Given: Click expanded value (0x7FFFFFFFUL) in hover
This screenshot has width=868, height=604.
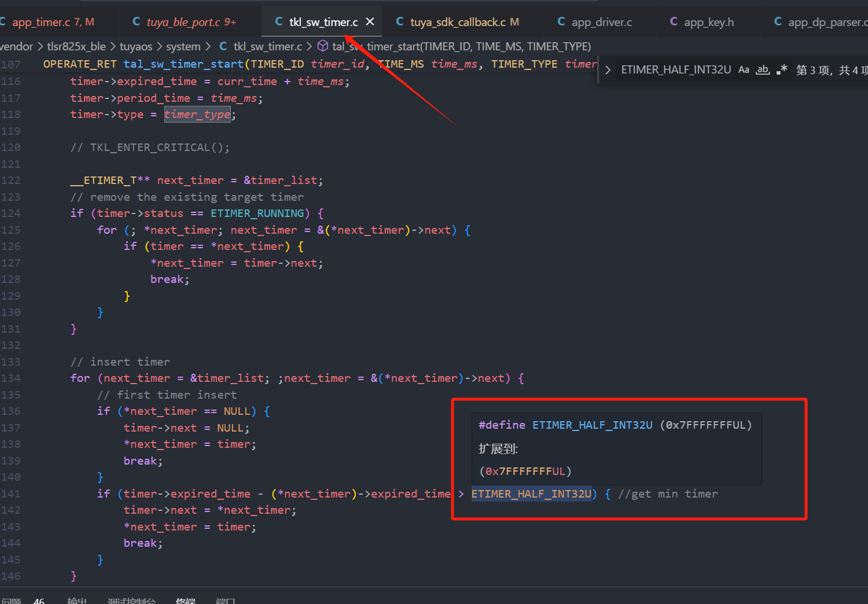Looking at the screenshot, I should coord(525,472).
